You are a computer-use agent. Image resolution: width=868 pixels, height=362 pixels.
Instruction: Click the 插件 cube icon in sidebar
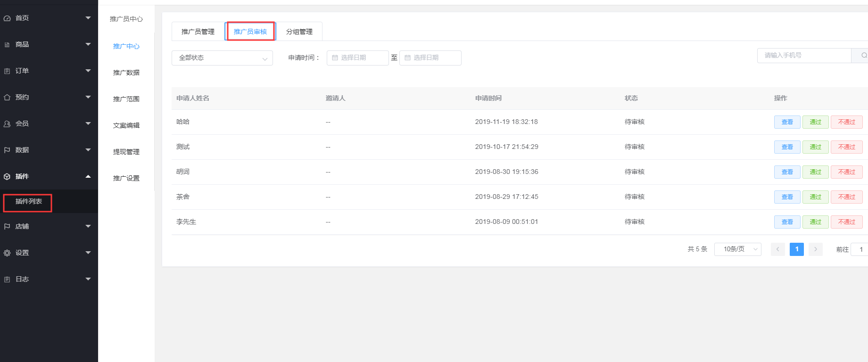click(x=7, y=177)
